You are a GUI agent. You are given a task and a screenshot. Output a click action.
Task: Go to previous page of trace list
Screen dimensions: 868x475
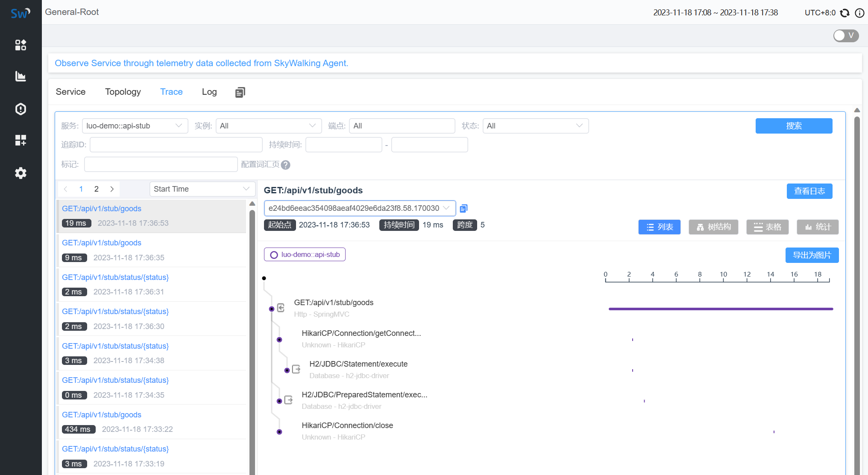pos(65,189)
